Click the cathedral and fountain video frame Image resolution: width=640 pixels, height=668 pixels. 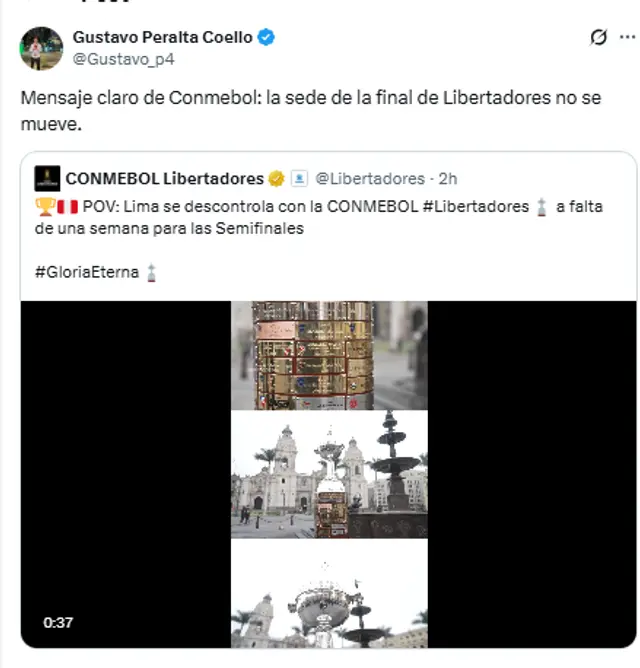click(x=329, y=474)
